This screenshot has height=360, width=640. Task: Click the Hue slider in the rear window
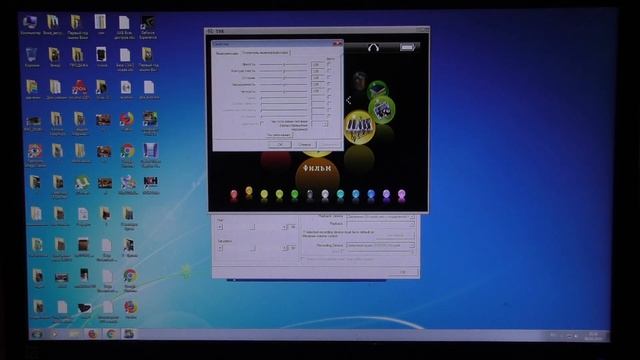(x=252, y=227)
